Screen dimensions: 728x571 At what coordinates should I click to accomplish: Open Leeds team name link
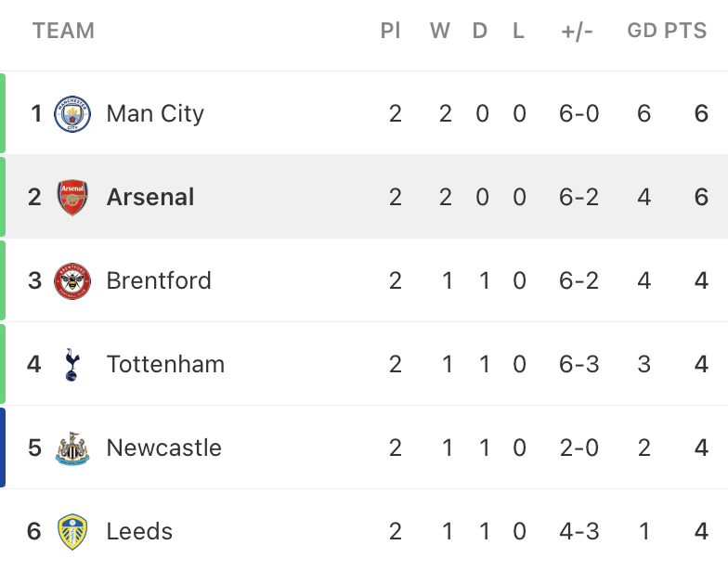[139, 531]
